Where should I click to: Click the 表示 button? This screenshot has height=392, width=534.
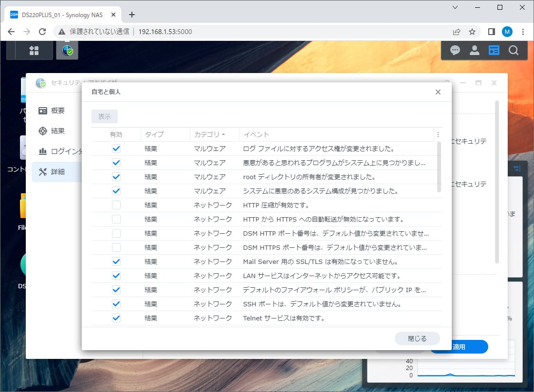(x=105, y=116)
